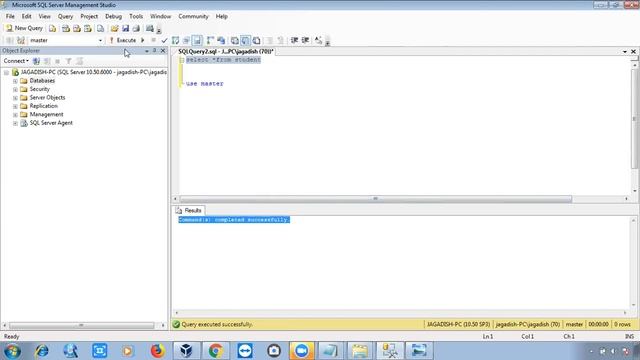Image resolution: width=640 pixels, height=360 pixels.
Task: Collapse the JAGADISH-PC server node
Action: tap(7, 73)
